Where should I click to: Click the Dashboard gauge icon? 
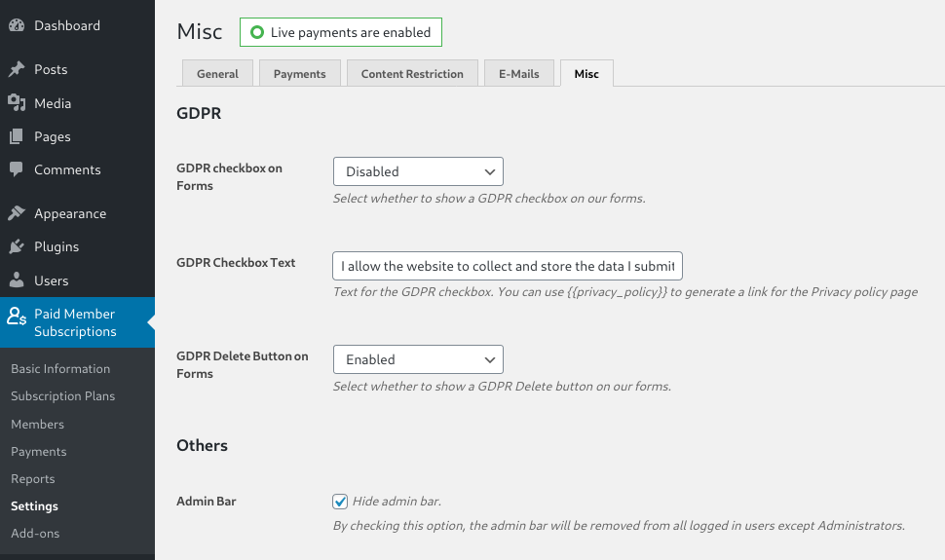[17, 25]
